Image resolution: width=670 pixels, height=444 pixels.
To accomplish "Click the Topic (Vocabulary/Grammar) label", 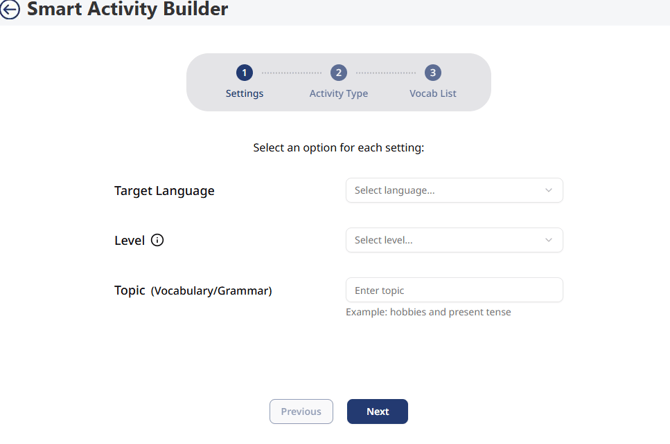I will pyautogui.click(x=193, y=291).
